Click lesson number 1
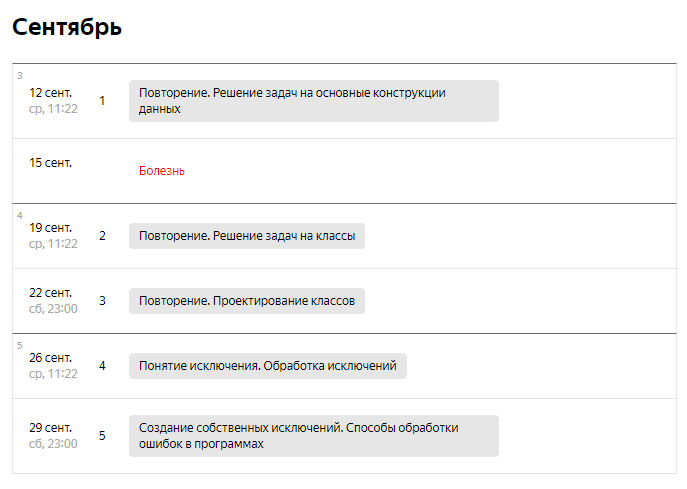Image resolution: width=687 pixels, height=489 pixels. click(102, 101)
